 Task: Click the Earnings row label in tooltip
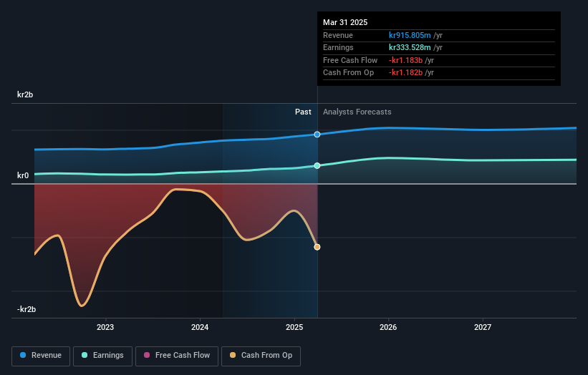[x=338, y=47]
